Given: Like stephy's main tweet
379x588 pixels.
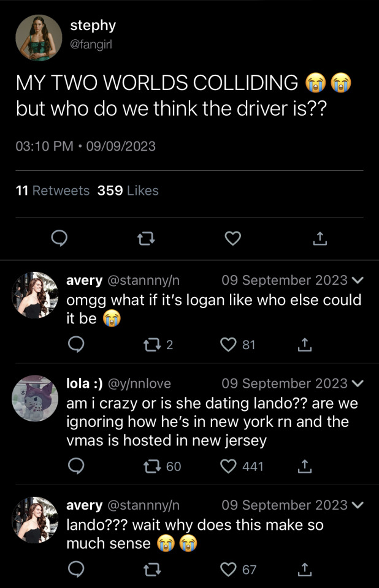Looking at the screenshot, I should coord(232,238).
